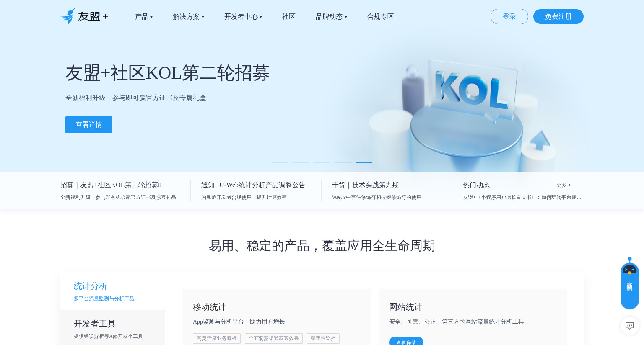
Task: Open the U-Web统计分析产品调整公告 notice
Action: click(253, 185)
